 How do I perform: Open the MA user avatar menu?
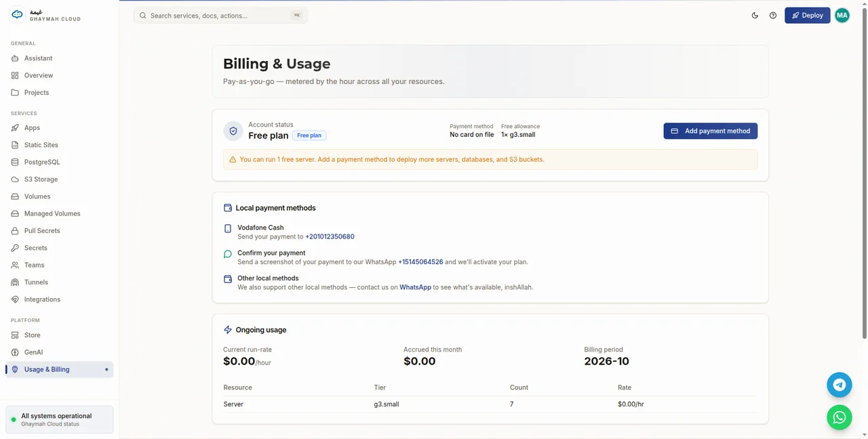[842, 15]
